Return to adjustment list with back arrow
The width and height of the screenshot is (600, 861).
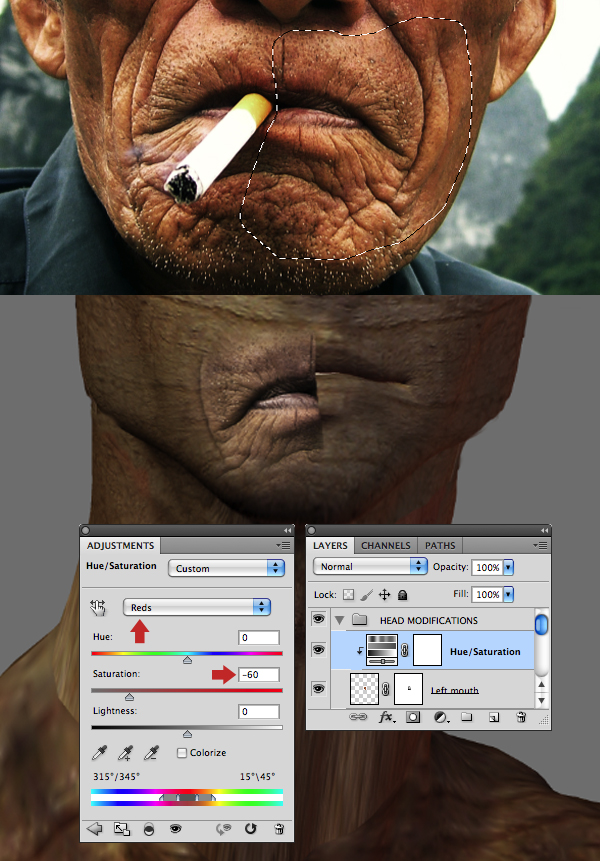[94, 829]
